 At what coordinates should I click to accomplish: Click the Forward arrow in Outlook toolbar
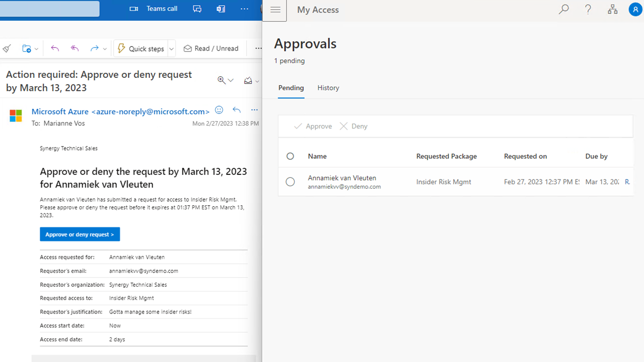coord(94,48)
